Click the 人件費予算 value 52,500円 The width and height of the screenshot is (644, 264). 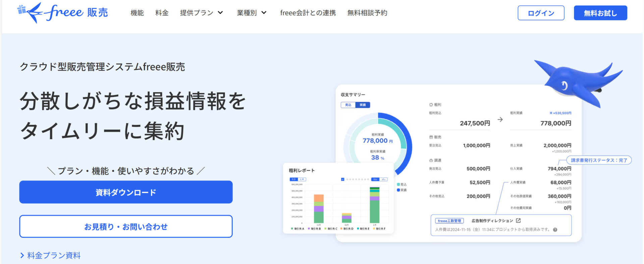tap(480, 182)
